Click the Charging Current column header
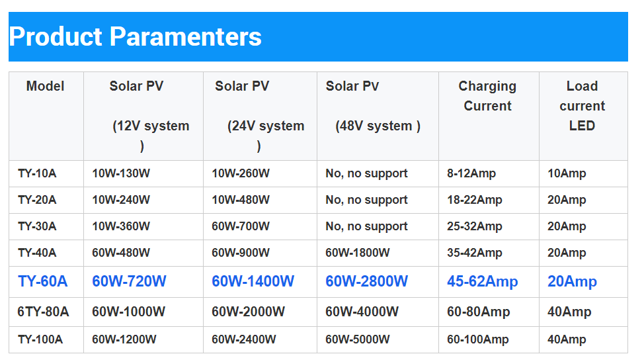 [487, 96]
